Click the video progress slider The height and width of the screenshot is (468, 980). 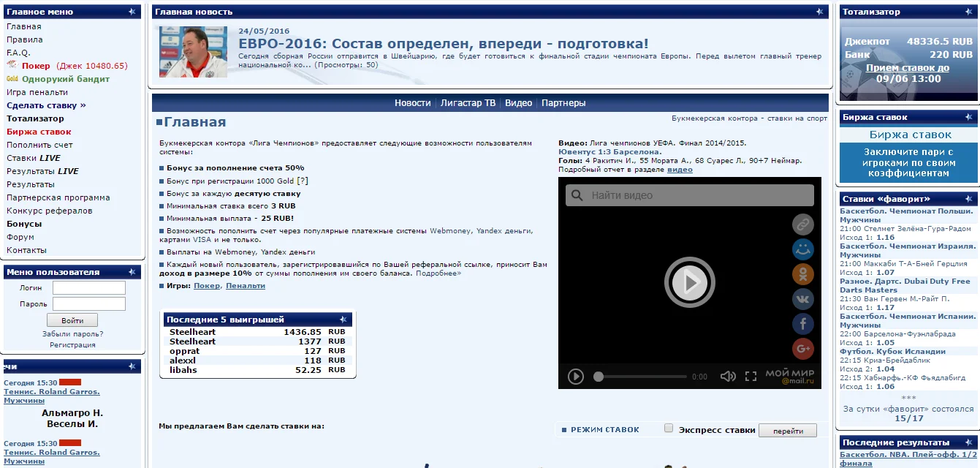click(642, 377)
